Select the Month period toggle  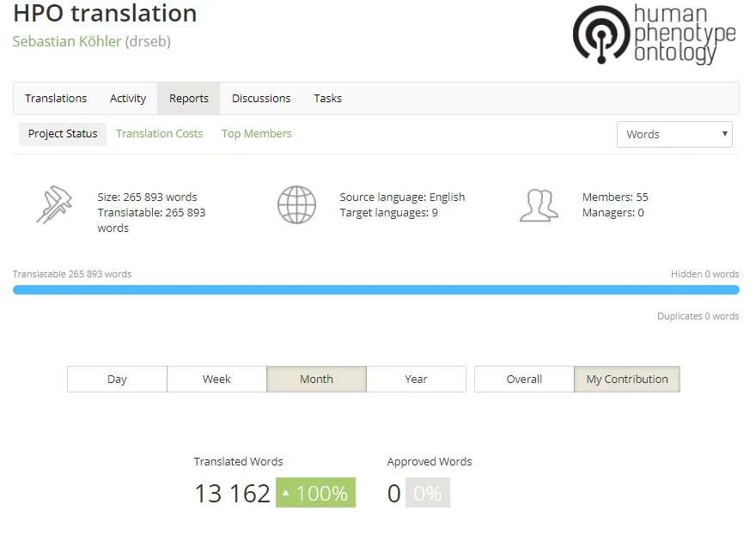tap(316, 380)
